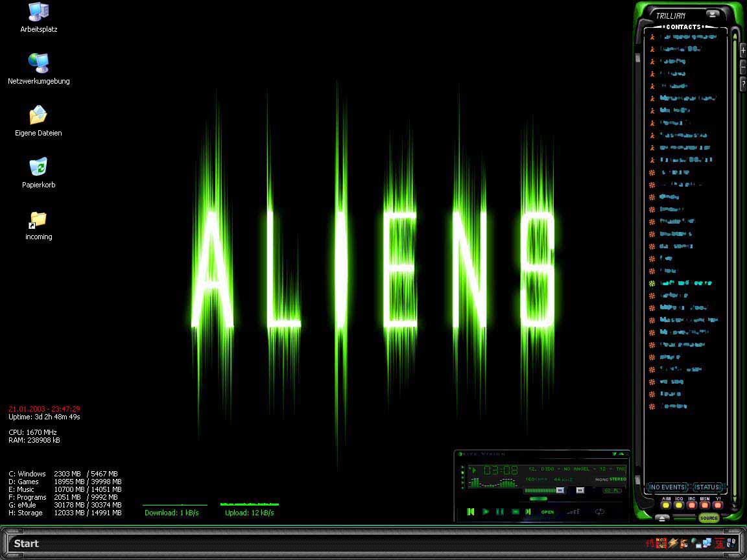
Task: Click the Trillian minus button
Action: pyautogui.click(x=743, y=67)
